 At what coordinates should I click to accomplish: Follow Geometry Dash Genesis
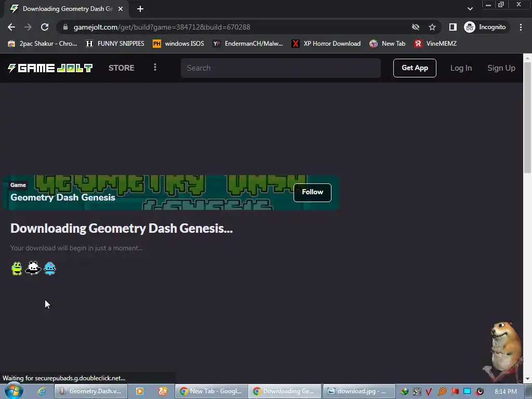point(312,192)
